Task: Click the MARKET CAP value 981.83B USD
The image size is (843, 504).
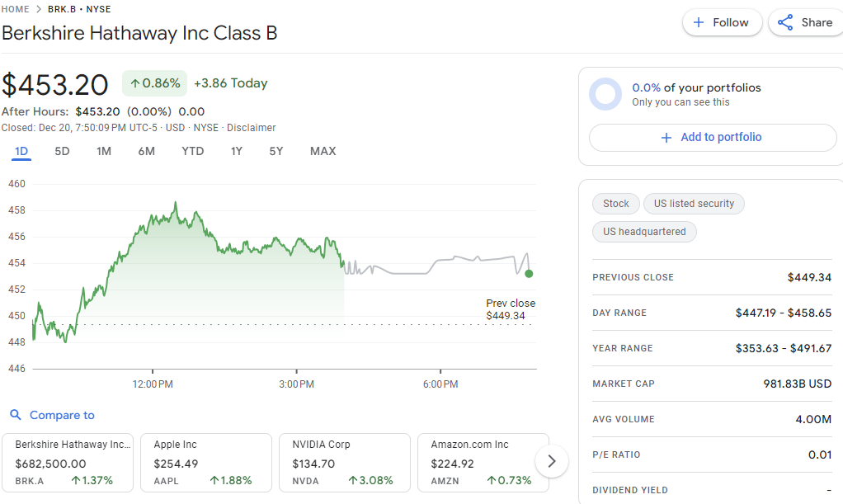Action: (x=798, y=384)
